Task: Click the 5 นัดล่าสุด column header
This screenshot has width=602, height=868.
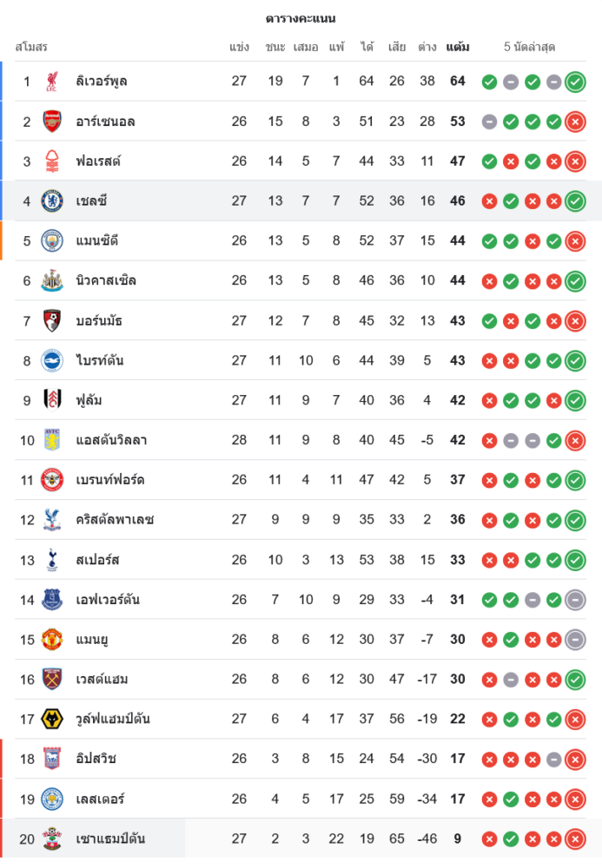Action: [529, 47]
